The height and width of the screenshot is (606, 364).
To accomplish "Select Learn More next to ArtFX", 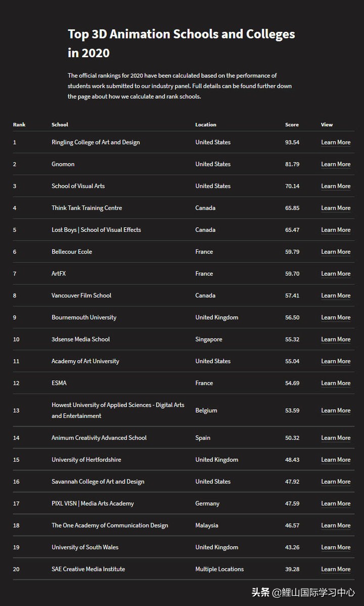I will point(336,274).
